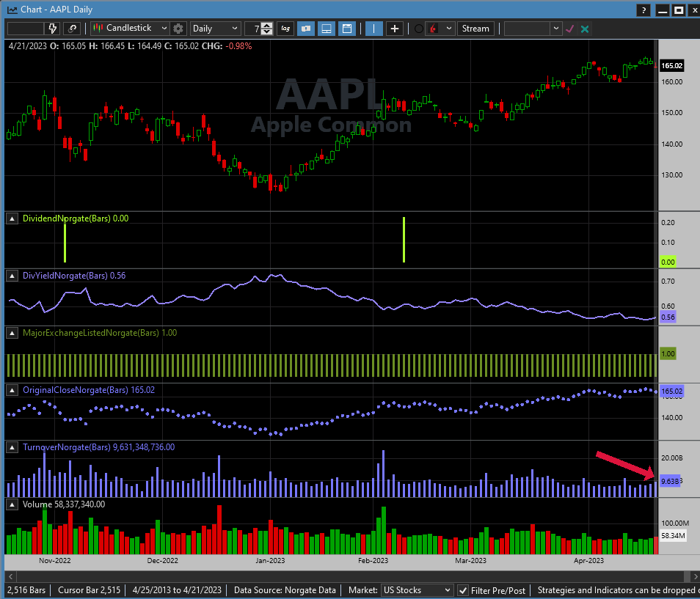Image resolution: width=700 pixels, height=599 pixels.
Task: Activate the crosshair plus cursor button
Action: tap(395, 29)
